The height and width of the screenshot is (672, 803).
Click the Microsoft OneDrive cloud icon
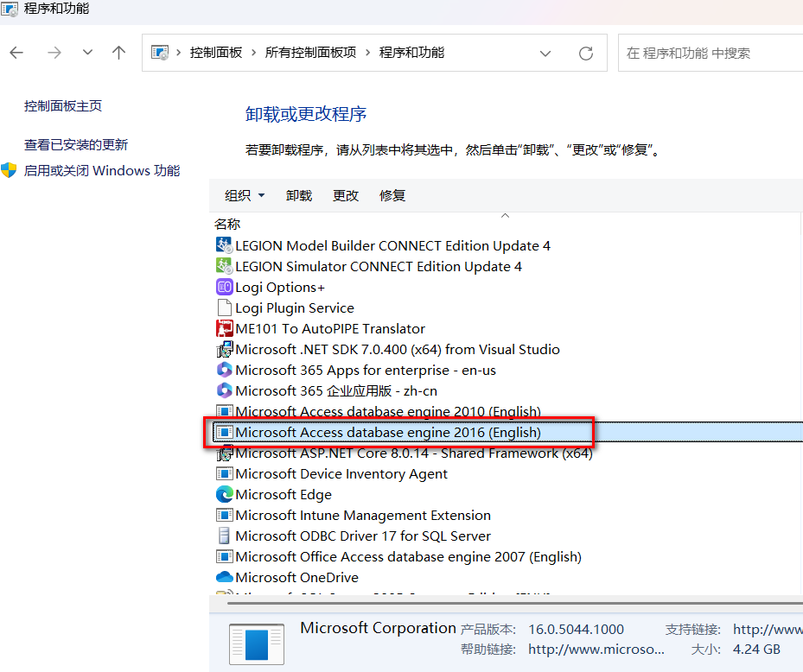click(225, 577)
